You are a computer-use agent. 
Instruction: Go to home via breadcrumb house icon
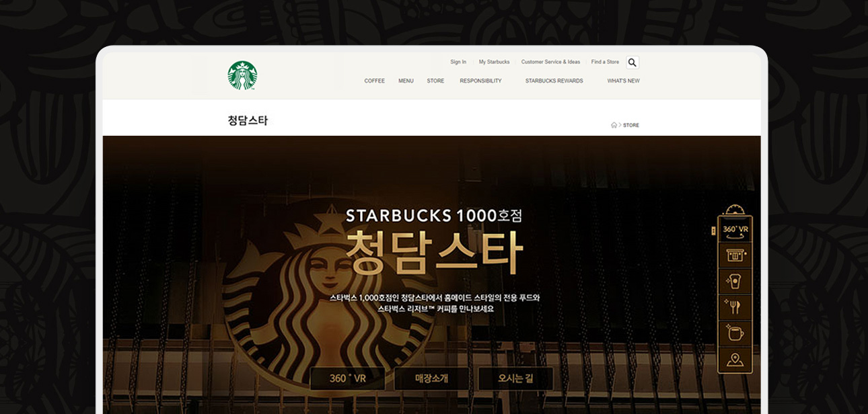tap(614, 125)
